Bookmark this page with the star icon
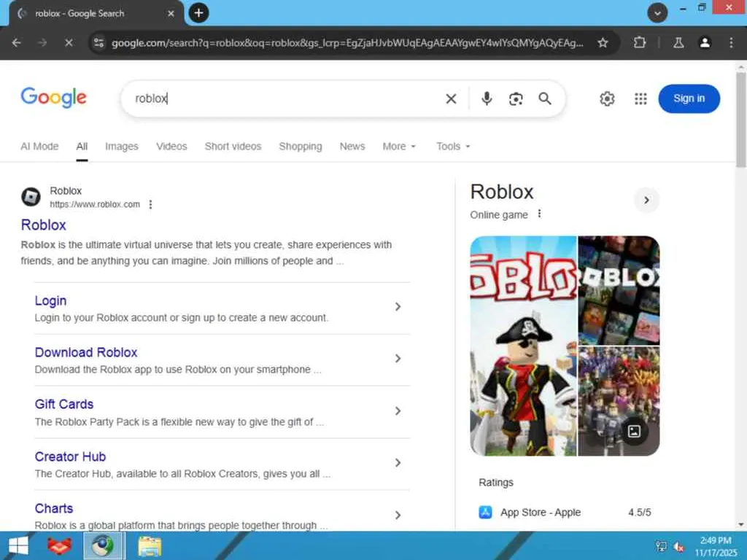Image resolution: width=747 pixels, height=560 pixels. point(603,43)
